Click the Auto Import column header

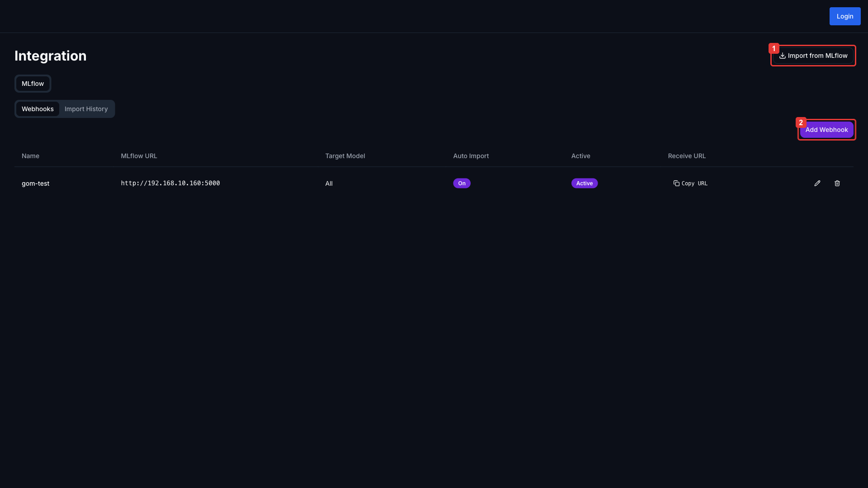tap(471, 155)
